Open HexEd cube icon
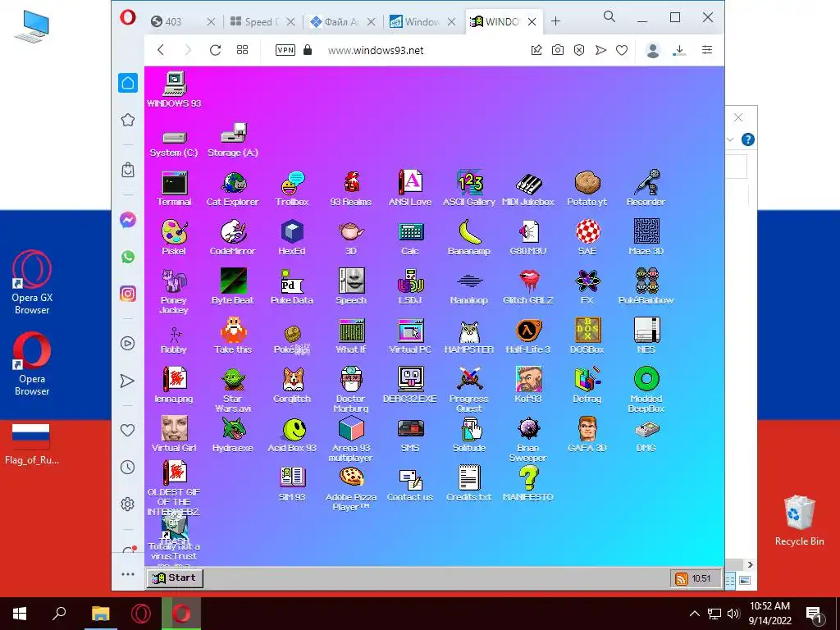This screenshot has width=840, height=630. [292, 232]
